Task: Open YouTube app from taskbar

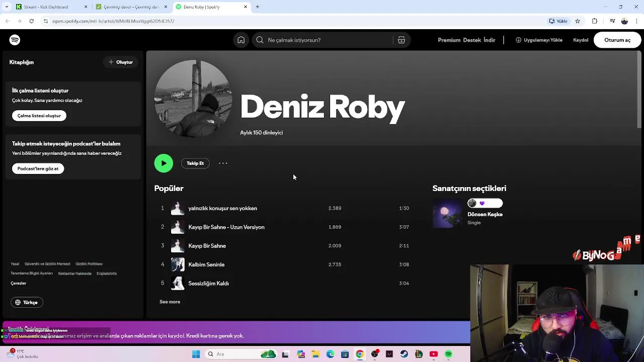Action: [x=434, y=354]
